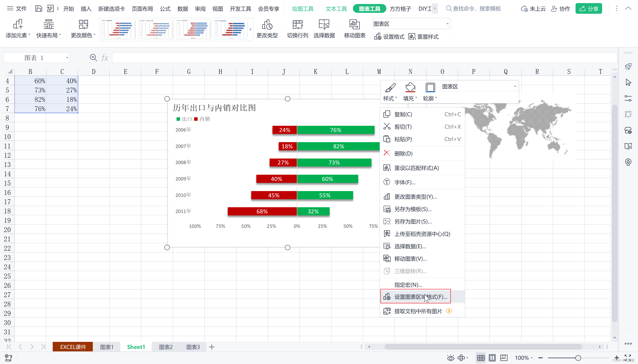
Task: Switch to the 图表2 sheet tab
Action: pos(166,347)
